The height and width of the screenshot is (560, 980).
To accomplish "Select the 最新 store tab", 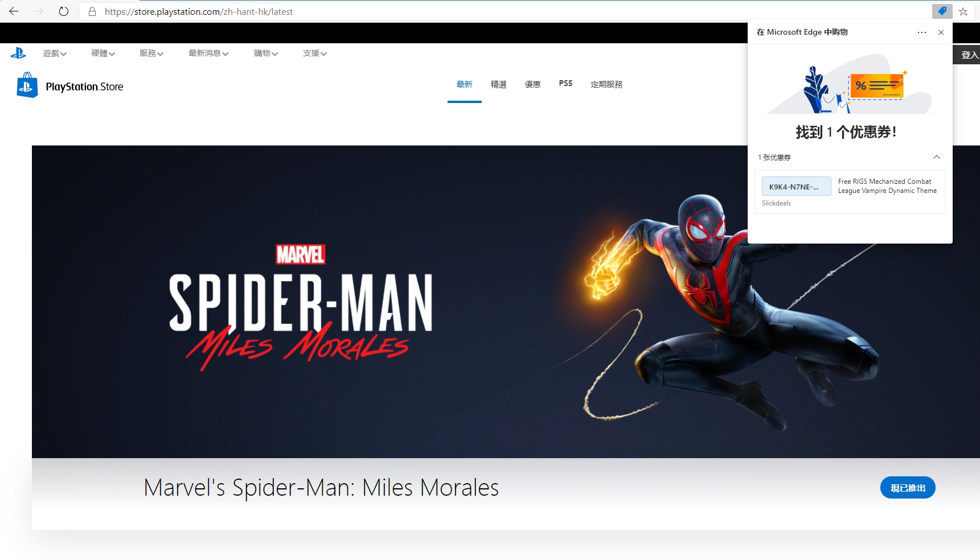I will tap(465, 84).
